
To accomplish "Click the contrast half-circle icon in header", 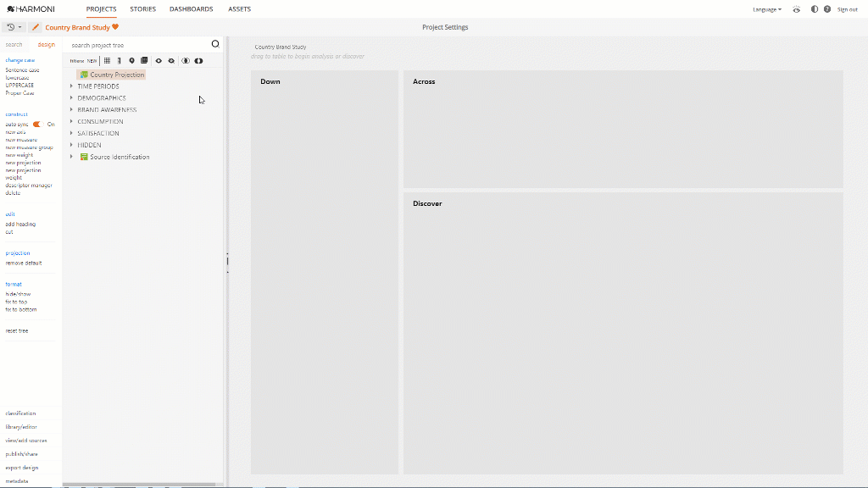I will tap(815, 9).
